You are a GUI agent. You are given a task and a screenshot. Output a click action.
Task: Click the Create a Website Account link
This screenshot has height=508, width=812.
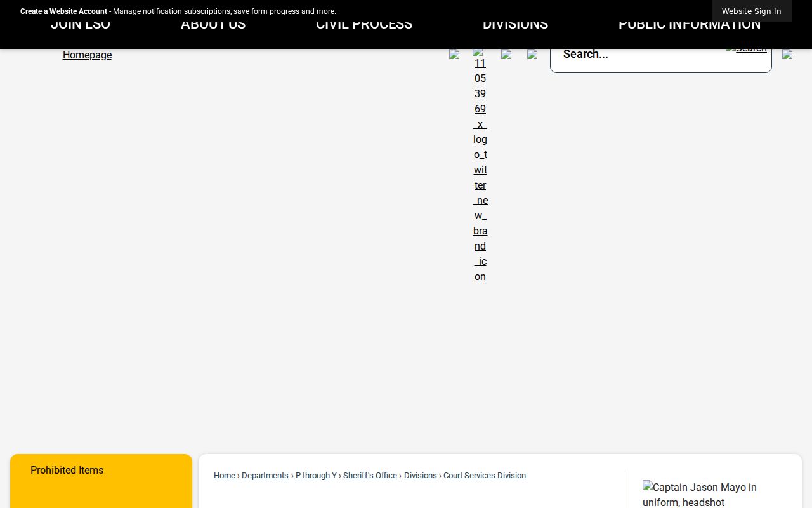[x=63, y=11]
